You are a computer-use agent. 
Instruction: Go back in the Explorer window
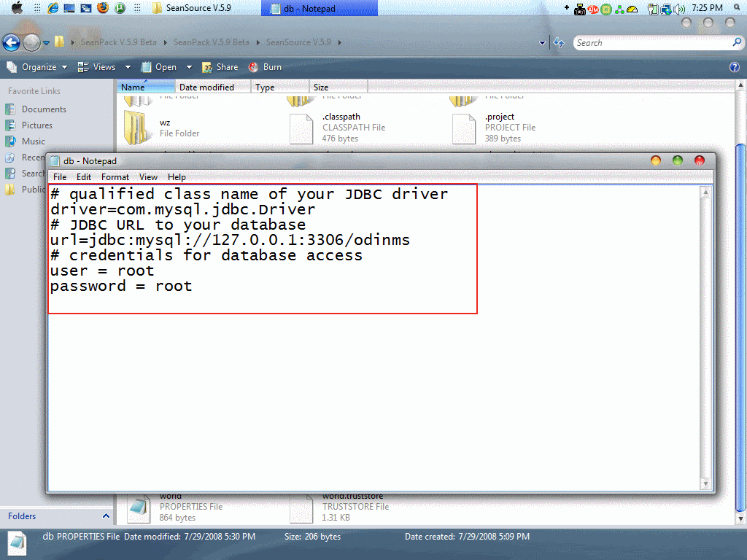(12, 42)
